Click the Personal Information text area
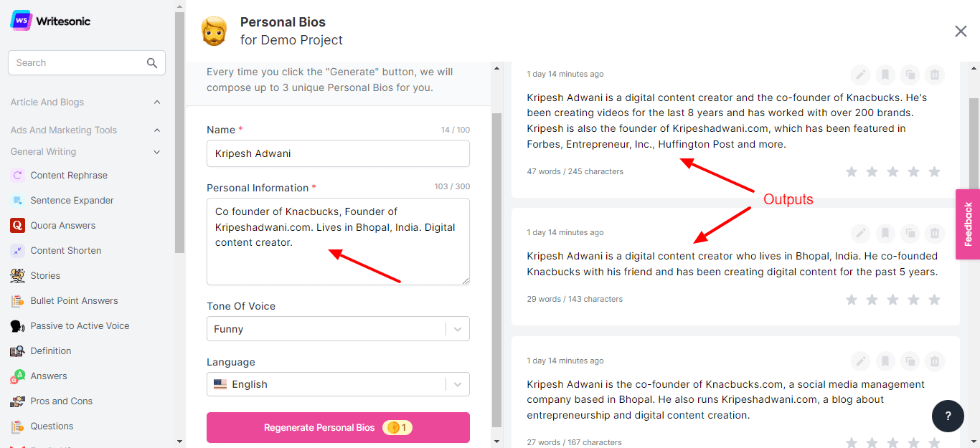980x448 pixels. pyautogui.click(x=338, y=241)
